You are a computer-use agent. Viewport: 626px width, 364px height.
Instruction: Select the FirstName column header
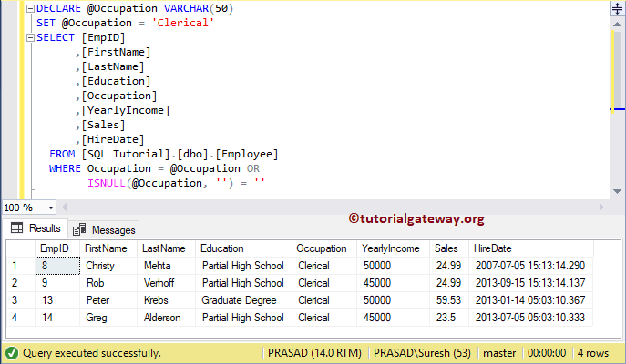click(x=108, y=248)
